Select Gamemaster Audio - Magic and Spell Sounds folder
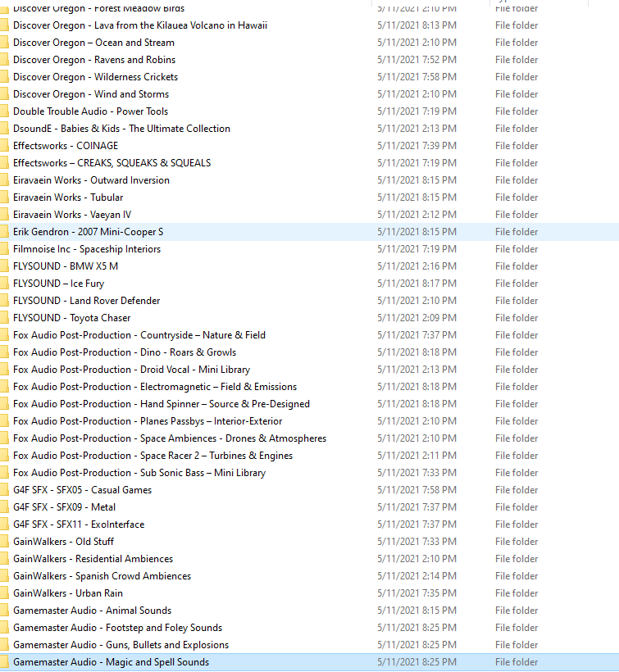Image resolution: width=619 pixels, height=672 pixels. coord(111,662)
